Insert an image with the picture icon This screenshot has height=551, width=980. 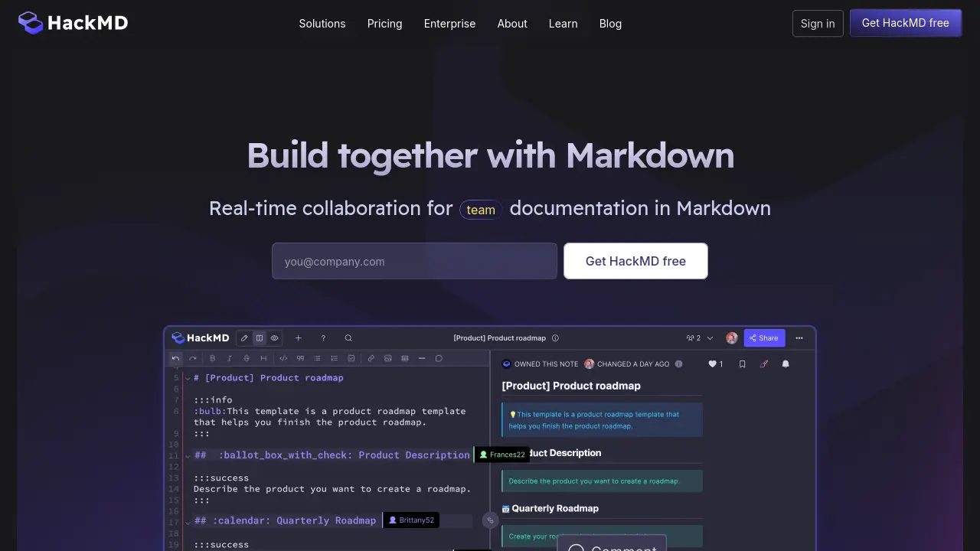(x=388, y=358)
